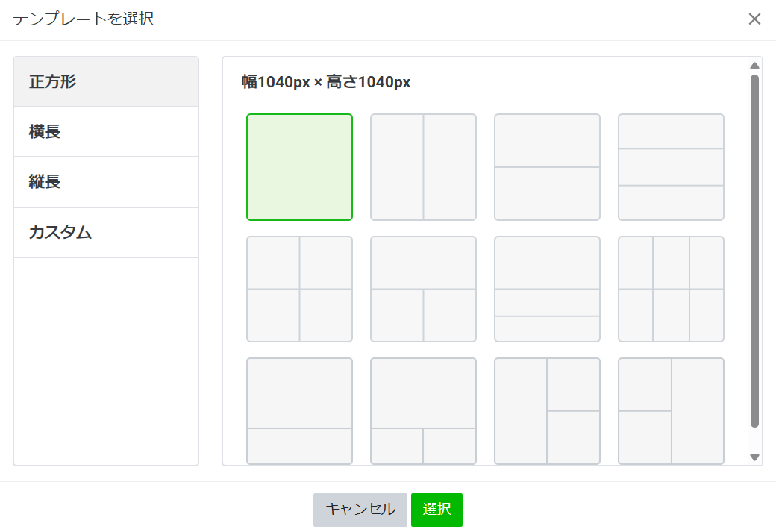This screenshot has width=776, height=532.
Task: Select the three horizontal rows template
Action: click(671, 167)
